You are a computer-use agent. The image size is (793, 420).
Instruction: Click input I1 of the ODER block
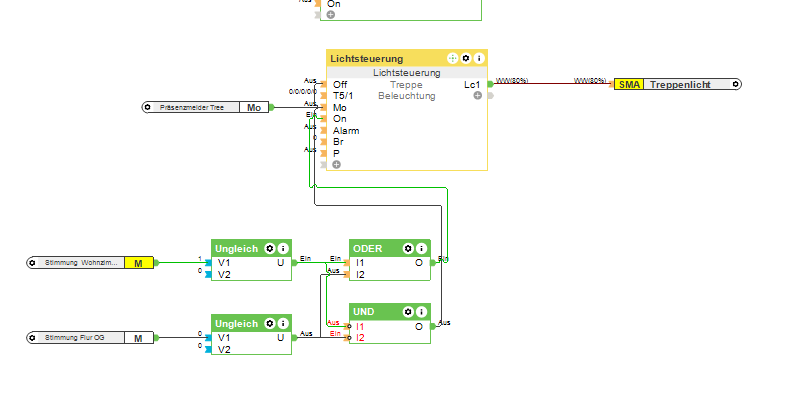point(360,263)
